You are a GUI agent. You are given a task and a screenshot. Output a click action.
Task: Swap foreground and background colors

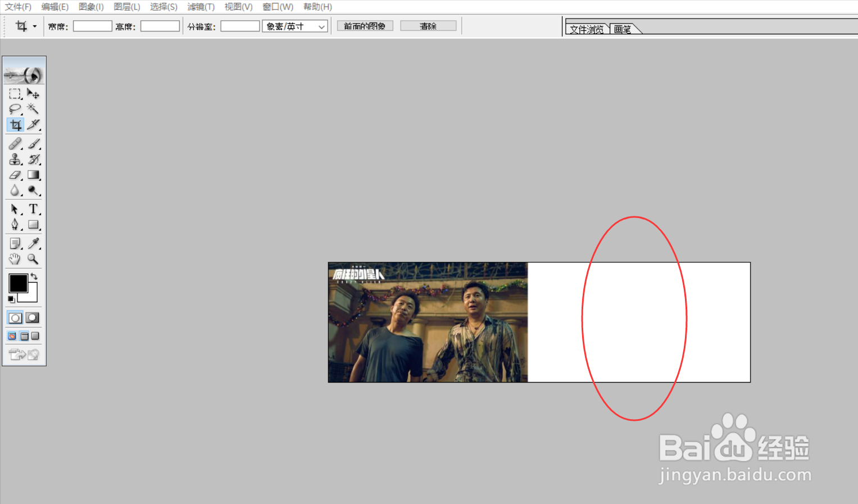(x=34, y=276)
